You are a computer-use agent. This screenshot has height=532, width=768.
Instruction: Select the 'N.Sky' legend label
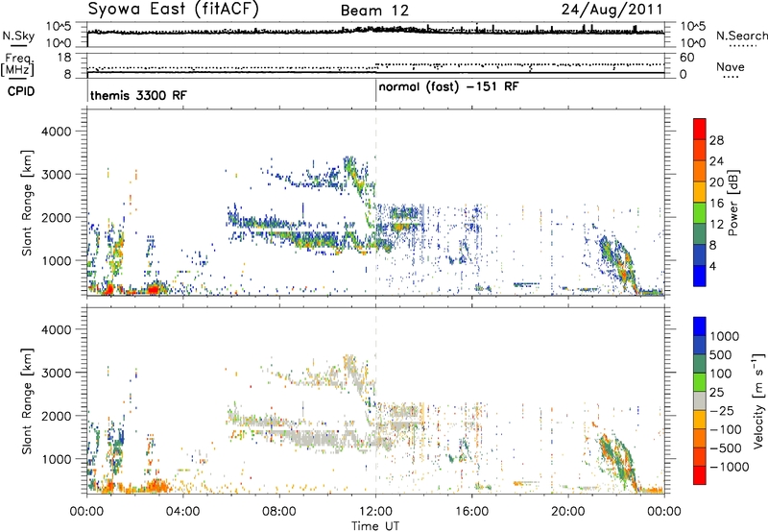tap(18, 36)
